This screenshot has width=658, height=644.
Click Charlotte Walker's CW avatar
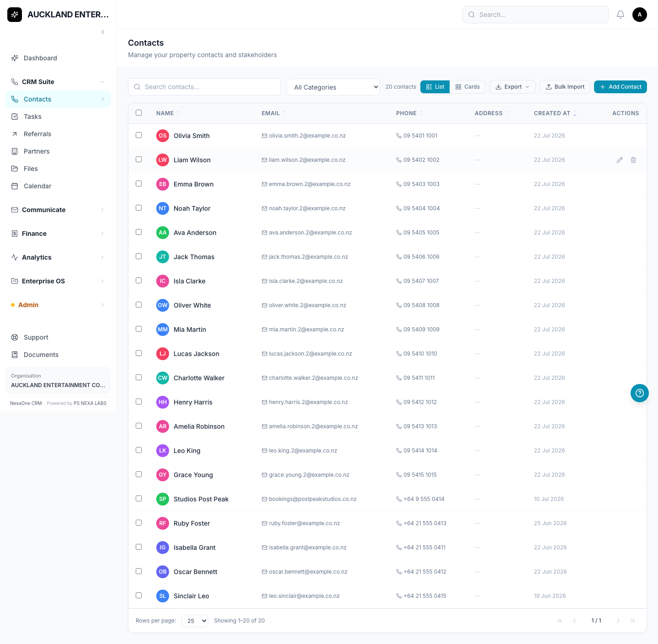click(x=163, y=378)
